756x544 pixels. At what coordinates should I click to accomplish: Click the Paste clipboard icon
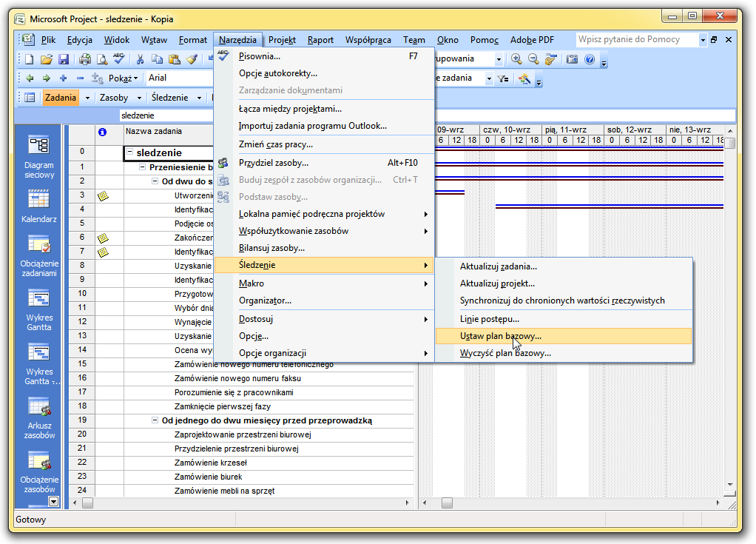(x=175, y=59)
